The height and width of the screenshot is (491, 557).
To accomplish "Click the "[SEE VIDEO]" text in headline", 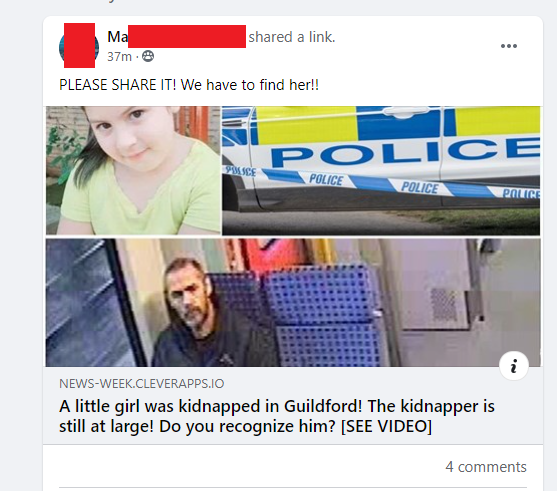I will click(386, 426).
